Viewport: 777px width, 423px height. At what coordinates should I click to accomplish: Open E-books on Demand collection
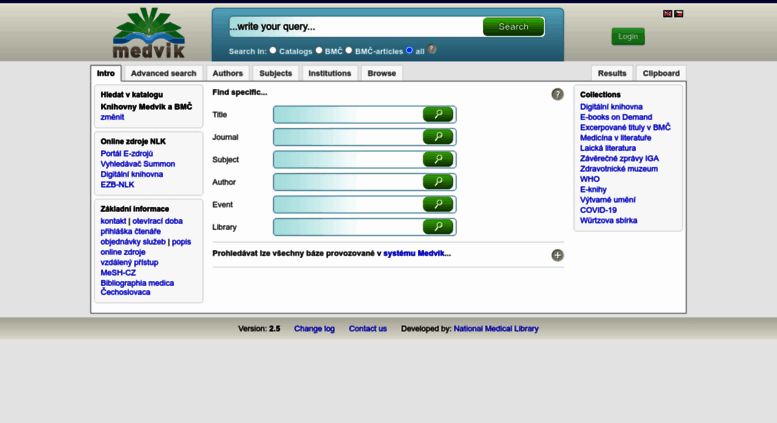[x=616, y=117]
